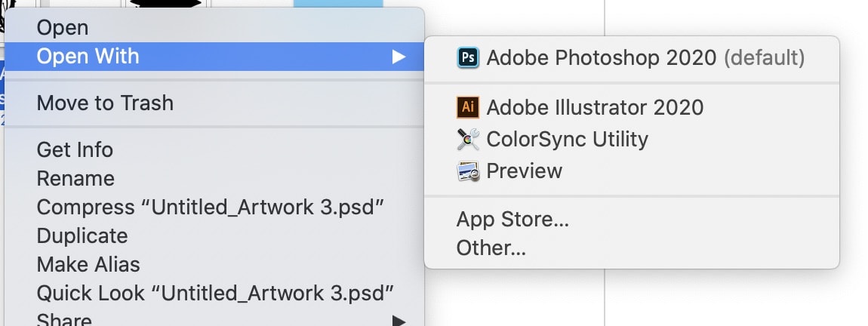This screenshot has width=868, height=326.
Task: Open the Share menu entry
Action: [x=214, y=318]
